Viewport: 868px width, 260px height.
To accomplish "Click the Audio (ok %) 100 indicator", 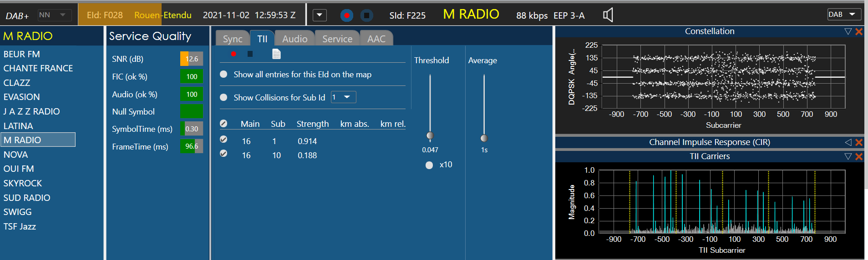I will pyautogui.click(x=192, y=94).
